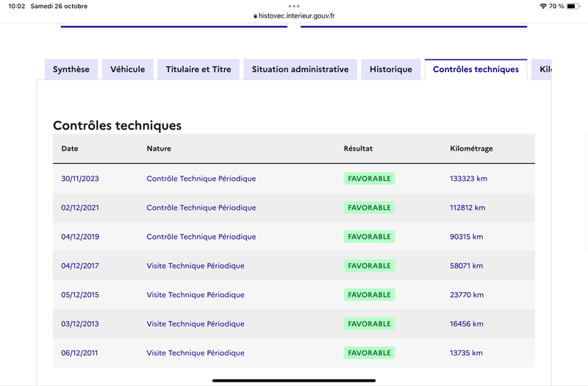Select the date 05/12/2015

point(80,295)
